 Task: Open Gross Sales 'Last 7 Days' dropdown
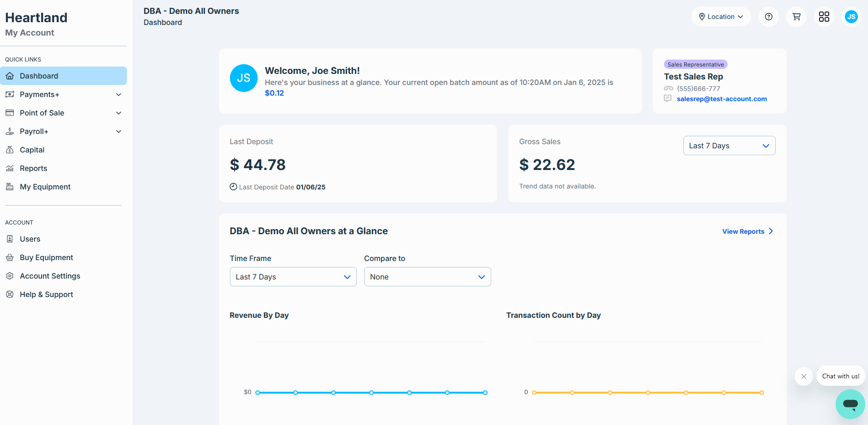(x=729, y=146)
